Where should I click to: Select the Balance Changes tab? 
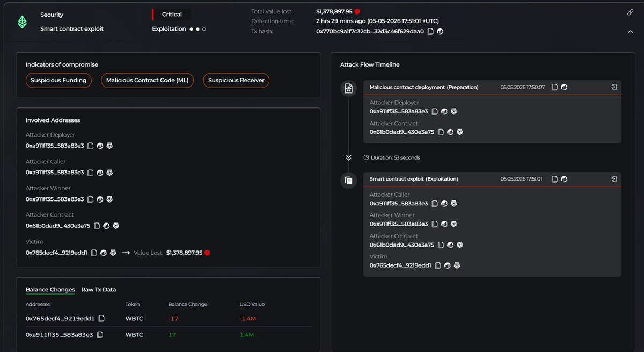pos(50,290)
